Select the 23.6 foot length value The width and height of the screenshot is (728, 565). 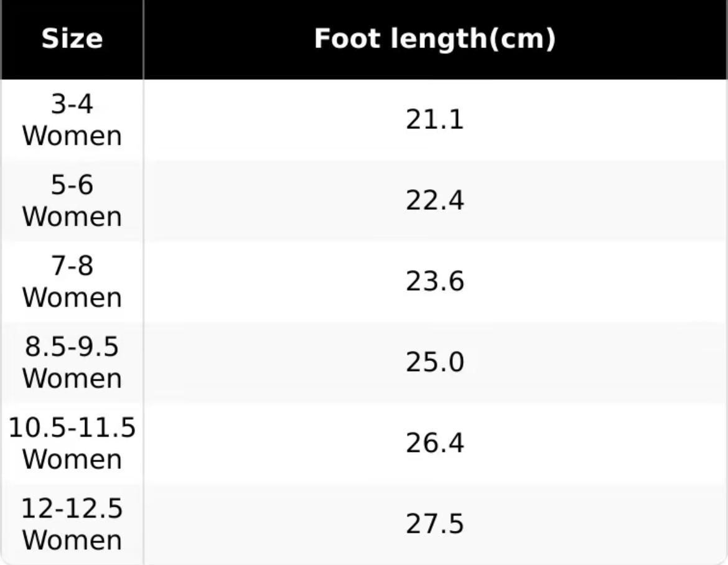point(434,281)
